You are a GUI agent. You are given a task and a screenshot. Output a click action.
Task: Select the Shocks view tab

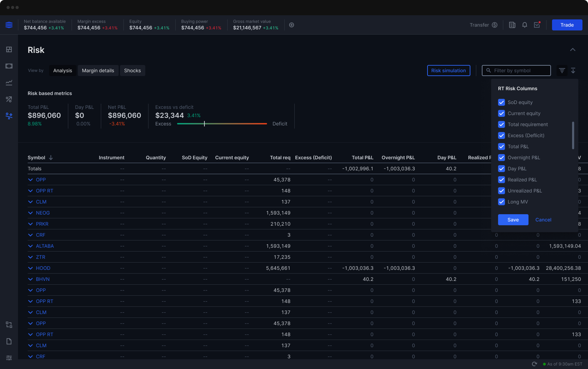(x=132, y=70)
